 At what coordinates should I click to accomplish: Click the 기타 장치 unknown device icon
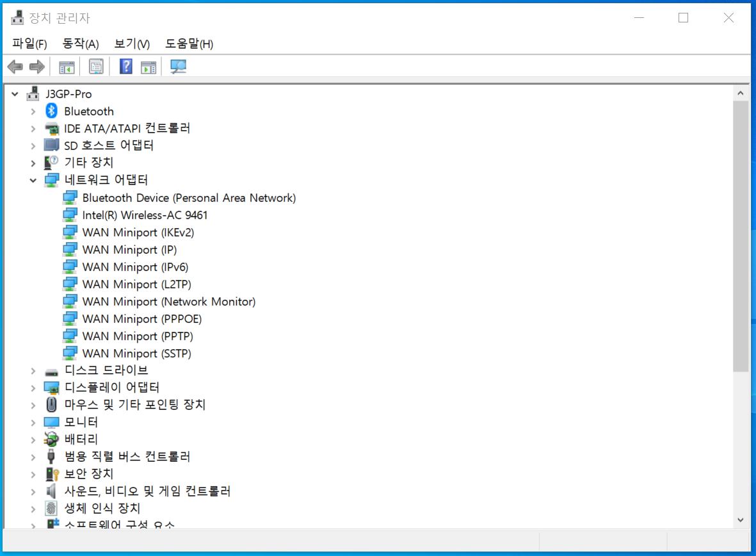click(x=51, y=163)
